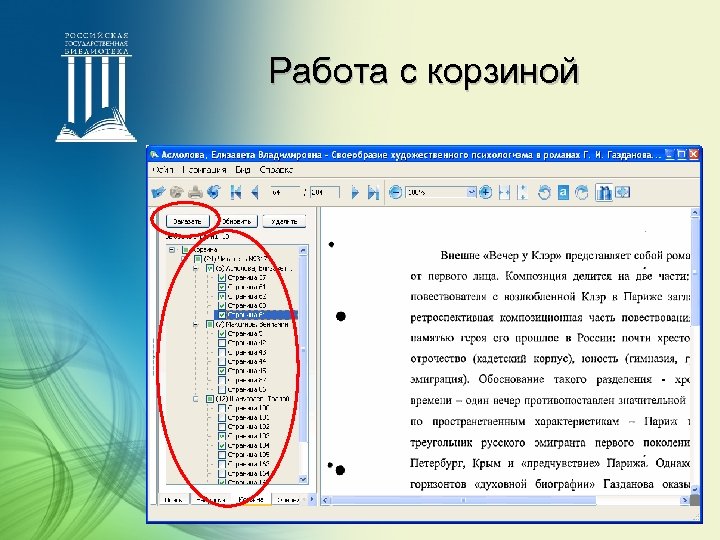Toggle checkbox of the Аслолова author node

pos(210,268)
